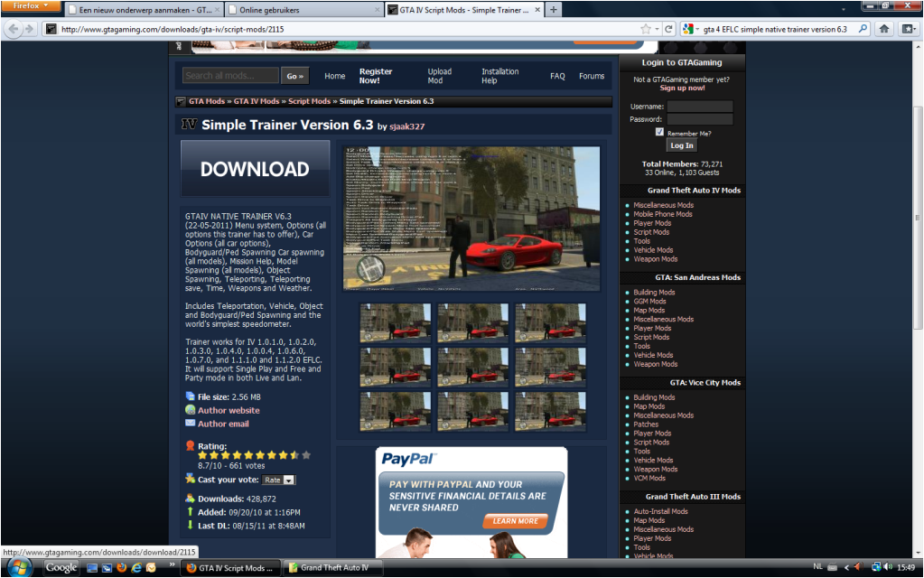Click the breadcrumb icon before GTA Mods

(181, 101)
